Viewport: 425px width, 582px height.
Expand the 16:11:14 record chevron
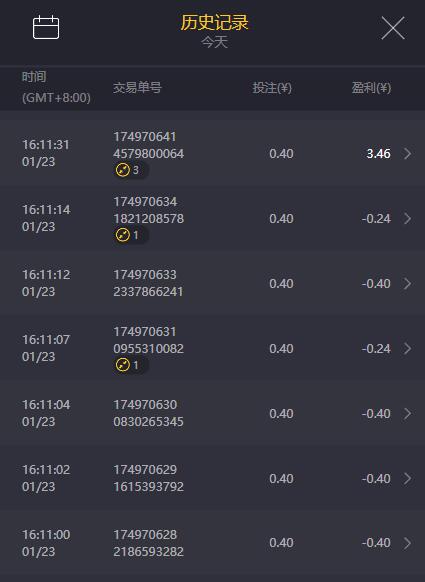pos(407,218)
